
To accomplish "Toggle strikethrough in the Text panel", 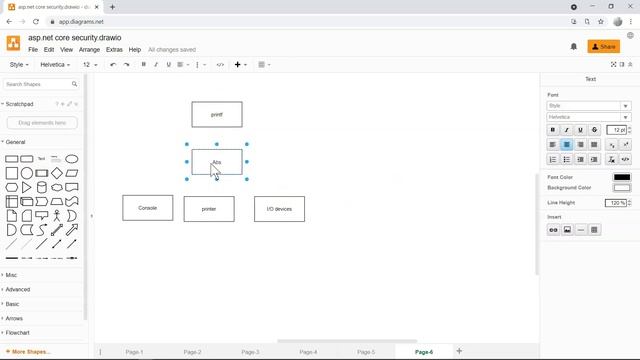I will pyautogui.click(x=594, y=130).
